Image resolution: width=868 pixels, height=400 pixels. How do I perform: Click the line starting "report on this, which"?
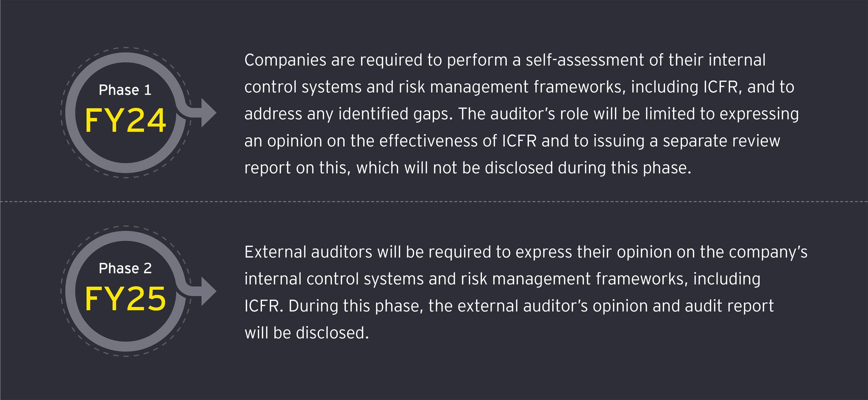pyautogui.click(x=467, y=168)
